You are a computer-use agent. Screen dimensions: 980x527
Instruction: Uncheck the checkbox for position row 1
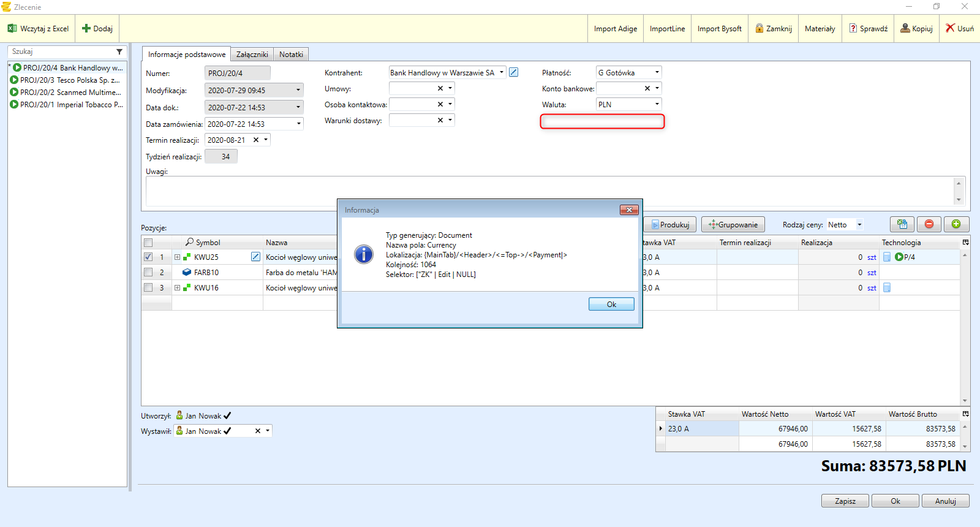pos(148,257)
